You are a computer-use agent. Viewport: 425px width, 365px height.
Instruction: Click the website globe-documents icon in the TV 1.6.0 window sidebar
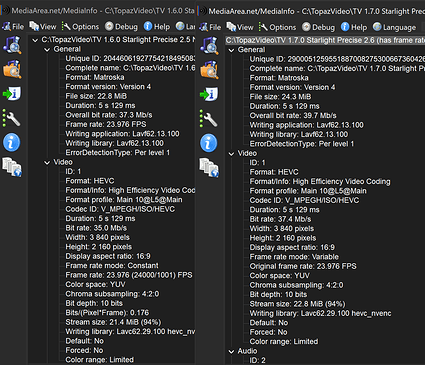click(x=12, y=167)
